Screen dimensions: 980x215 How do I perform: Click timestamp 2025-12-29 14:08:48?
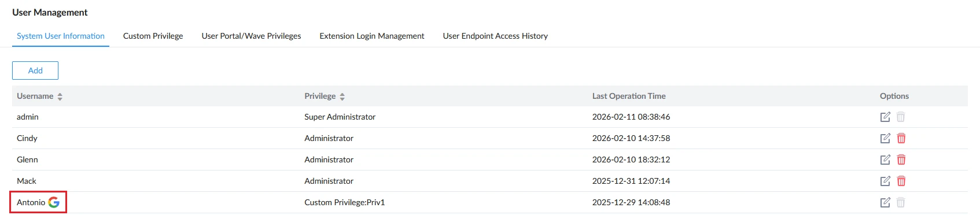(x=631, y=202)
